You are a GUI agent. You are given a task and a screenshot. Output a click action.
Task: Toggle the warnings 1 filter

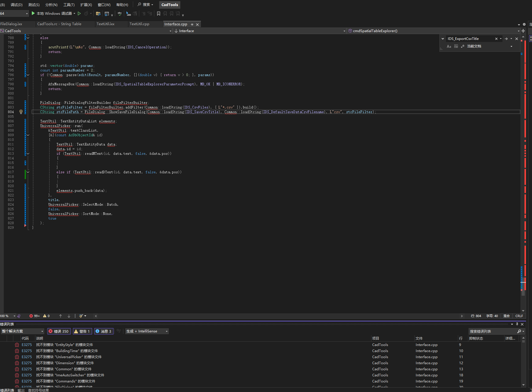82,331
